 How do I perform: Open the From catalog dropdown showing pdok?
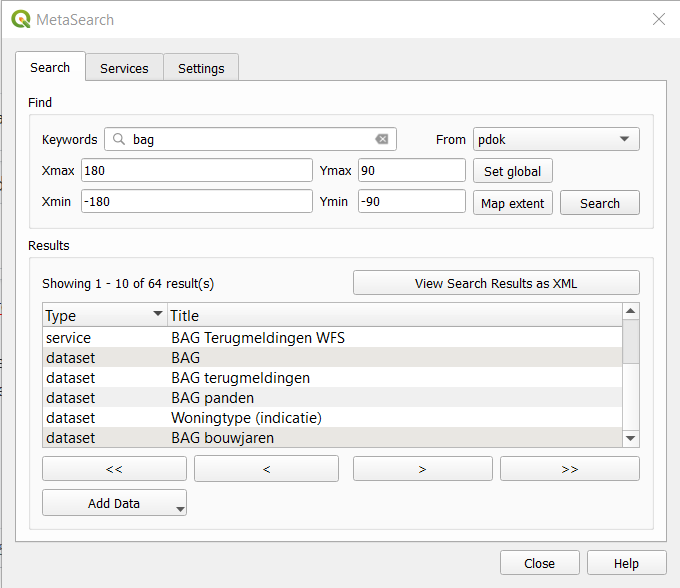pos(556,139)
